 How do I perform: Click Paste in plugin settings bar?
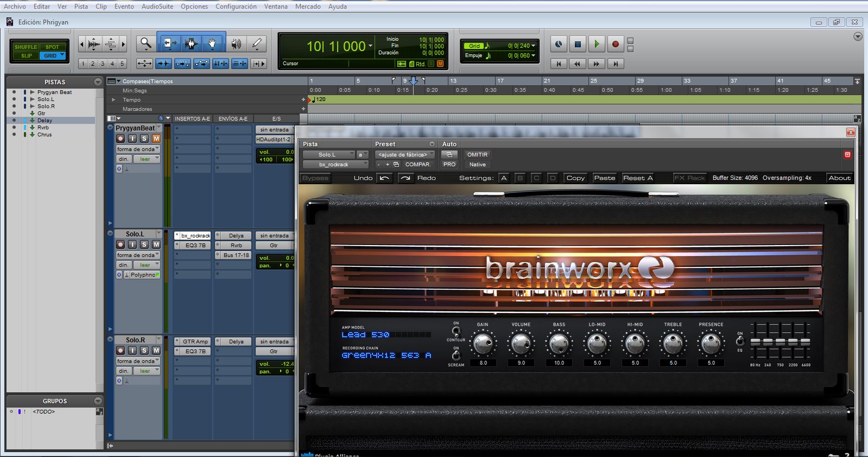604,178
